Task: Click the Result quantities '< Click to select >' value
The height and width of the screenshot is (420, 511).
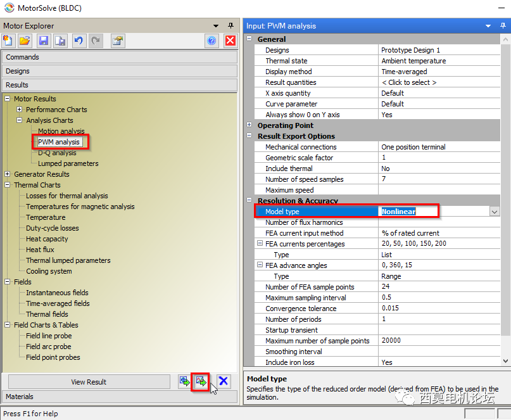Action: coord(439,82)
